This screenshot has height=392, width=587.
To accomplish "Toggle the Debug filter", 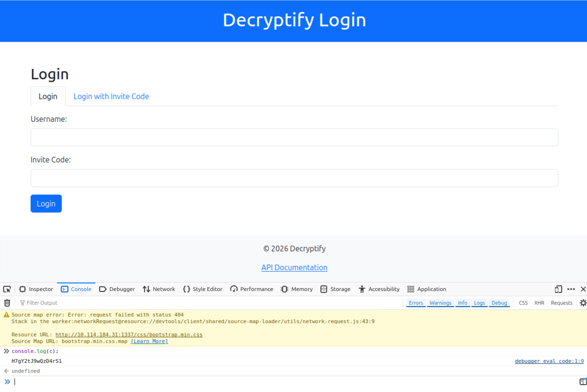I will (x=499, y=303).
